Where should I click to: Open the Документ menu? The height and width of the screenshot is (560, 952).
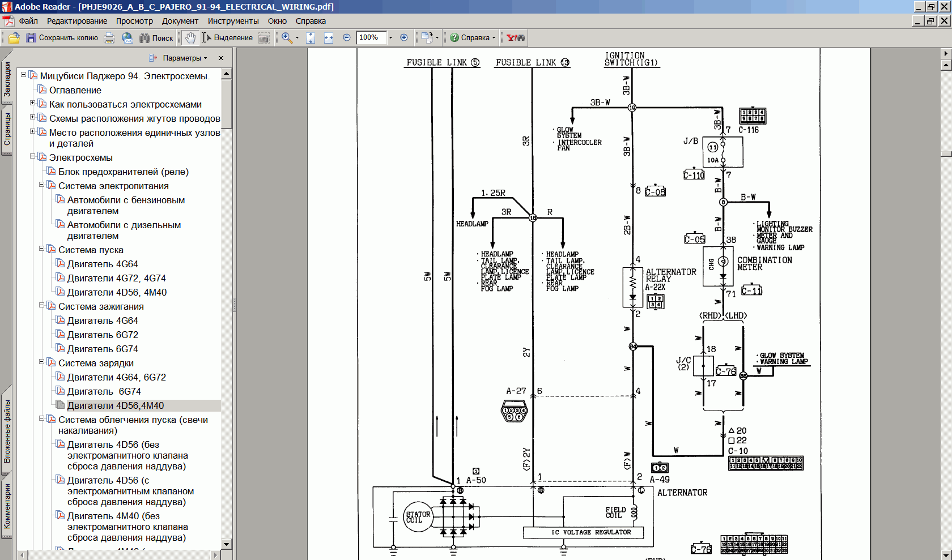[x=180, y=21]
